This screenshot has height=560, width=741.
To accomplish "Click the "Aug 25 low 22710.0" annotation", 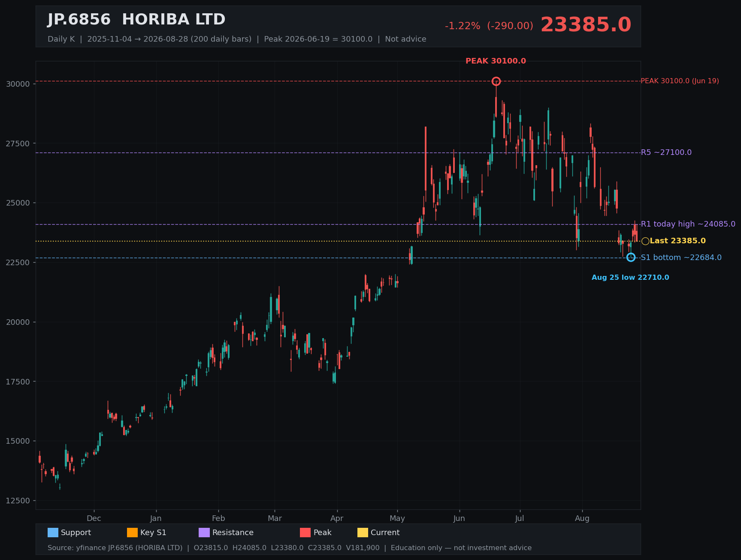I will point(630,278).
